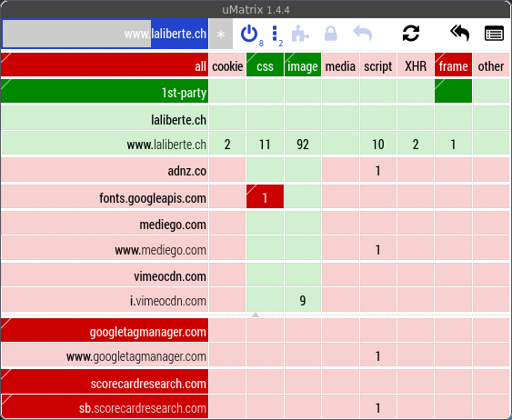
Task: Revert temporary changes with light-blue arrow
Action: [x=363, y=34]
